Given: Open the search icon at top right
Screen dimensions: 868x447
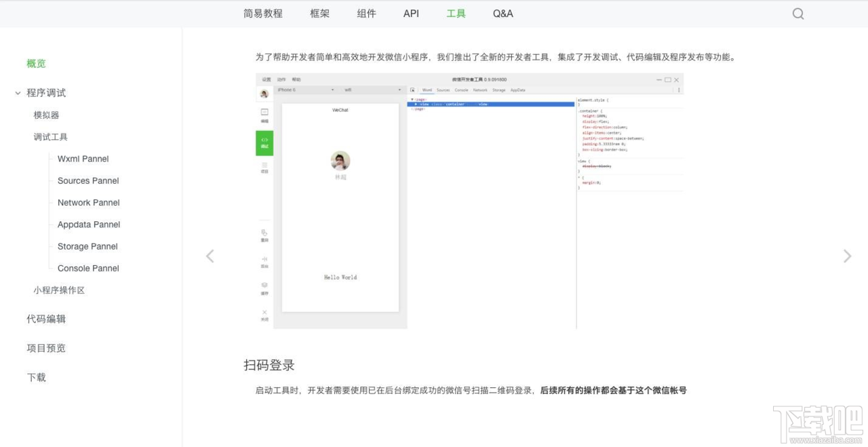Looking at the screenshot, I should coord(797,14).
